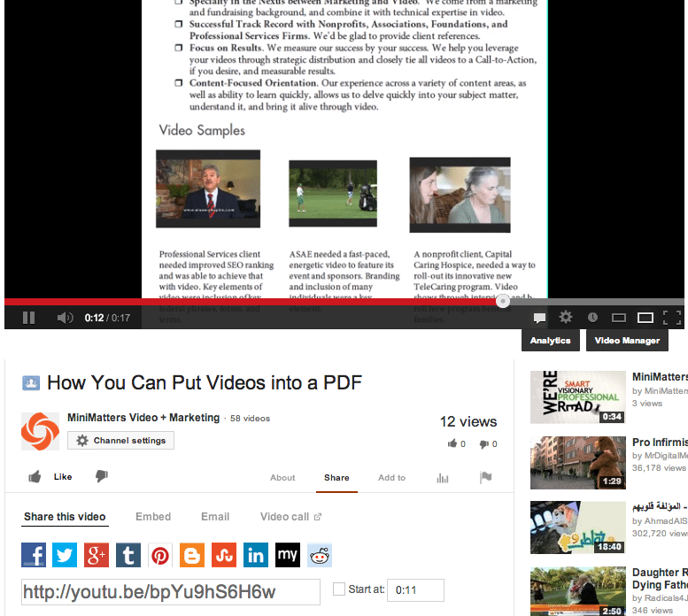
Task: Open the Video Manager button
Action: click(x=627, y=341)
